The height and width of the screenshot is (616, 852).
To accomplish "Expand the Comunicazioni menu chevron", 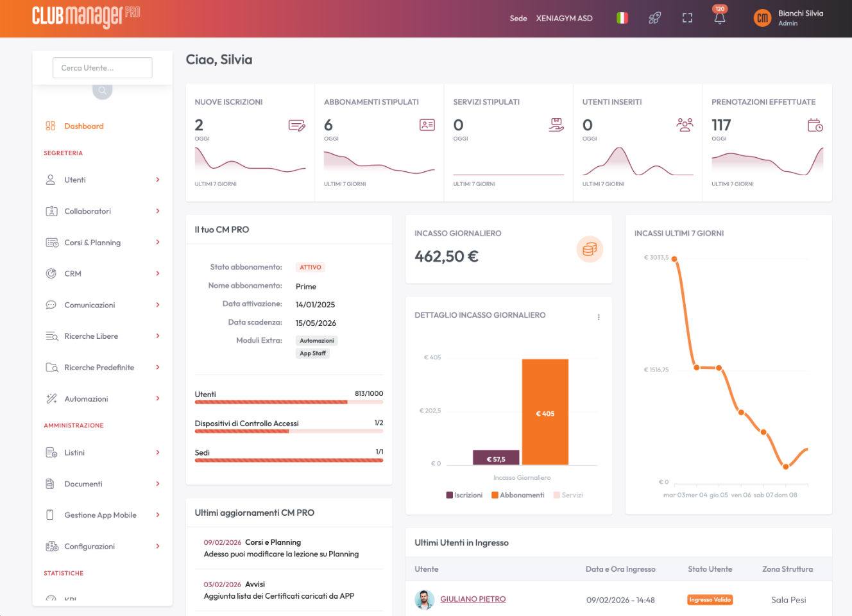I will [158, 305].
